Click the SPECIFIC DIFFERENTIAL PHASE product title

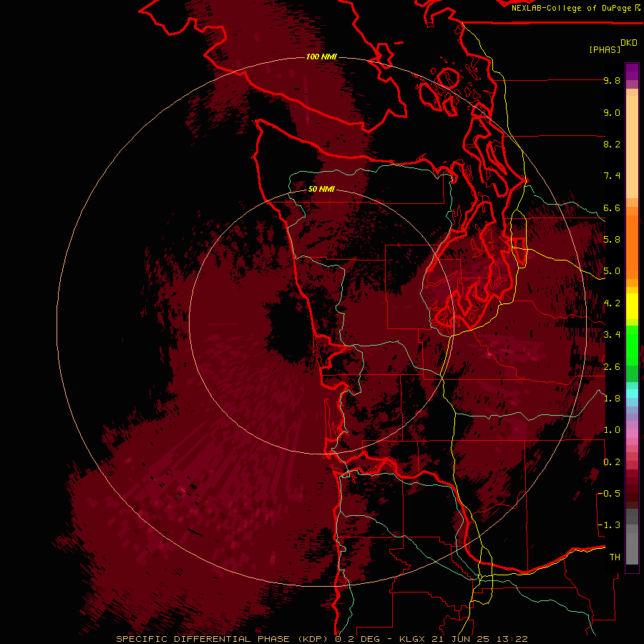tap(203, 639)
